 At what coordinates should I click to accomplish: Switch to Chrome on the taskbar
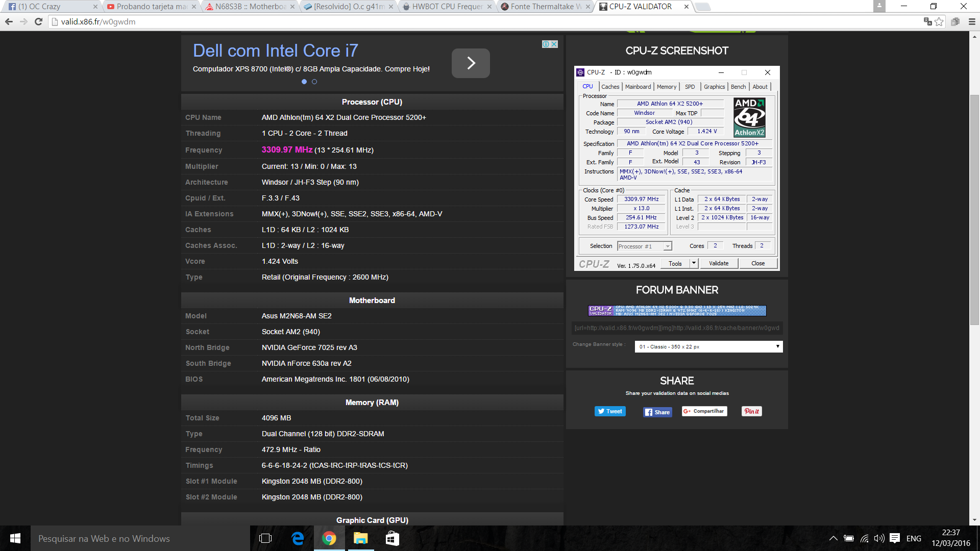pos(329,538)
